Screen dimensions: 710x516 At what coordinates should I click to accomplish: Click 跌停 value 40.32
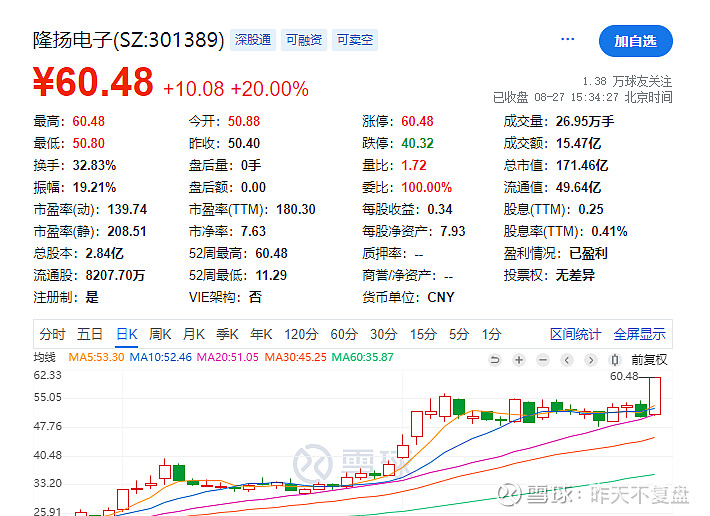417,143
